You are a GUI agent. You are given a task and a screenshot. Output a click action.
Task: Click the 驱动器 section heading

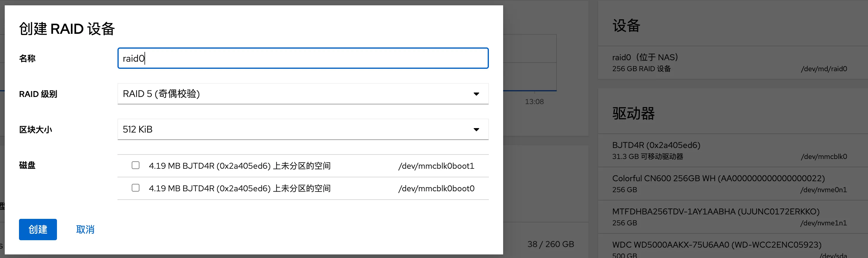tap(633, 114)
